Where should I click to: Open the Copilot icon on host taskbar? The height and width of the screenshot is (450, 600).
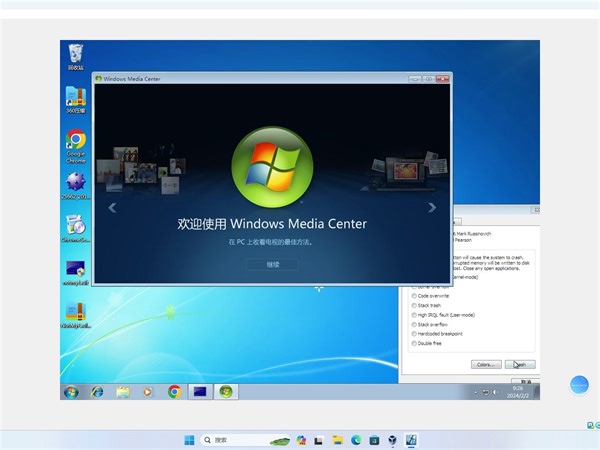[301, 440]
